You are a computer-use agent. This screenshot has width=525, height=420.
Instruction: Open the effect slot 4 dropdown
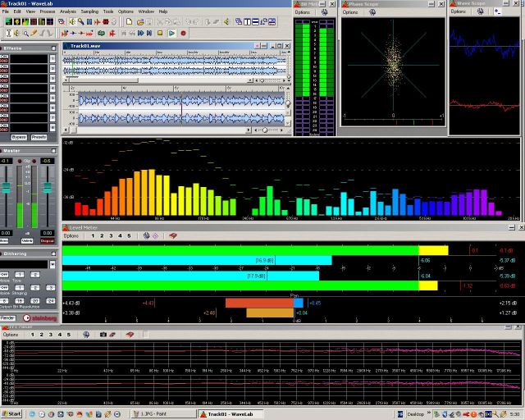point(52,89)
